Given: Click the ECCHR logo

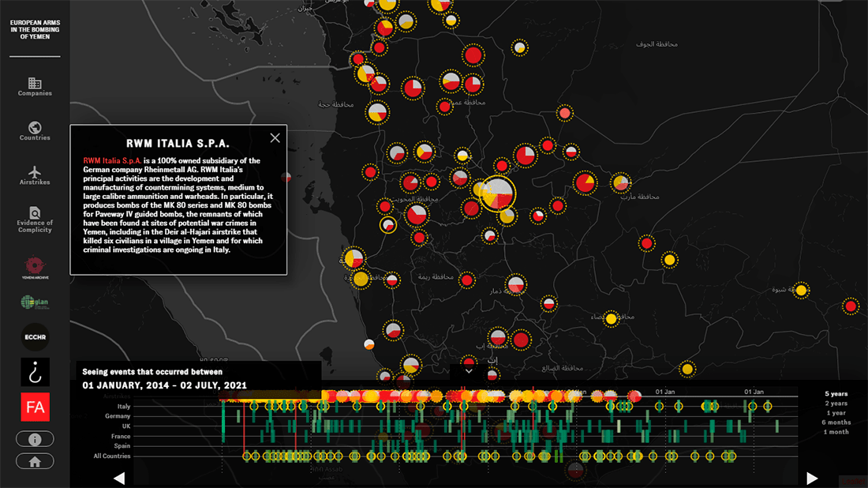Looking at the screenshot, I should click(x=35, y=336).
